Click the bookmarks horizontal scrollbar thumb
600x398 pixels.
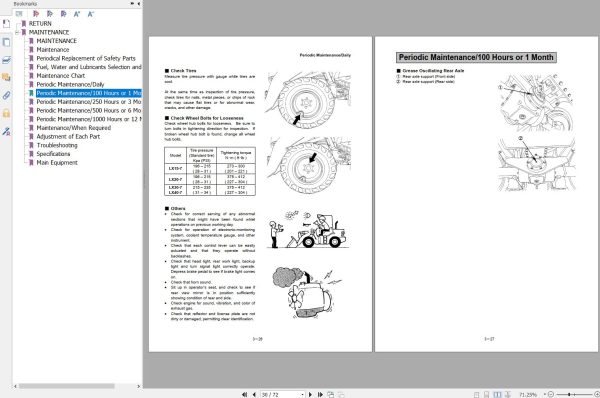pyautogui.click(x=67, y=386)
